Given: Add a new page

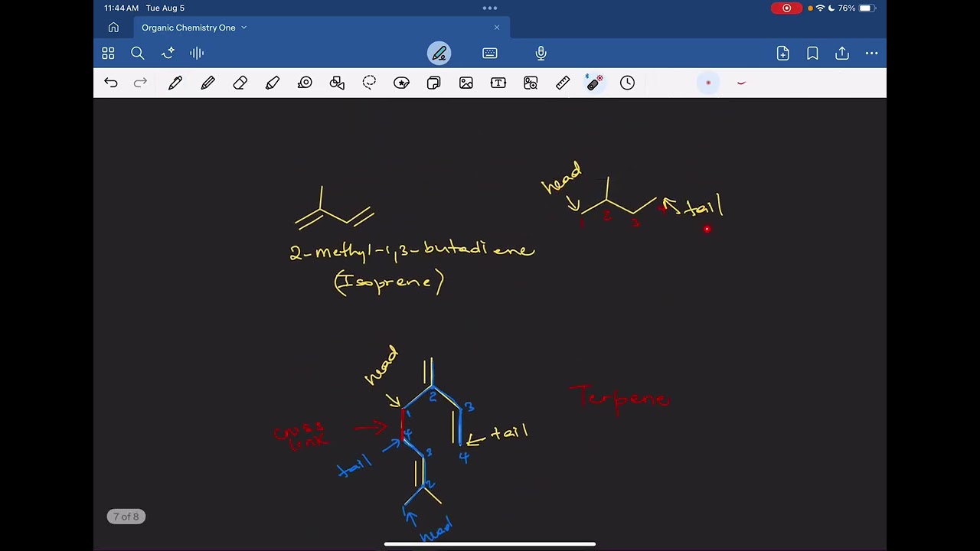Looking at the screenshot, I should [x=782, y=53].
